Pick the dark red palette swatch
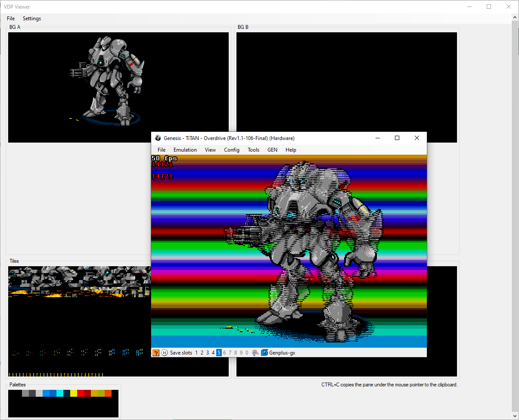519x420 pixels. tap(87, 393)
